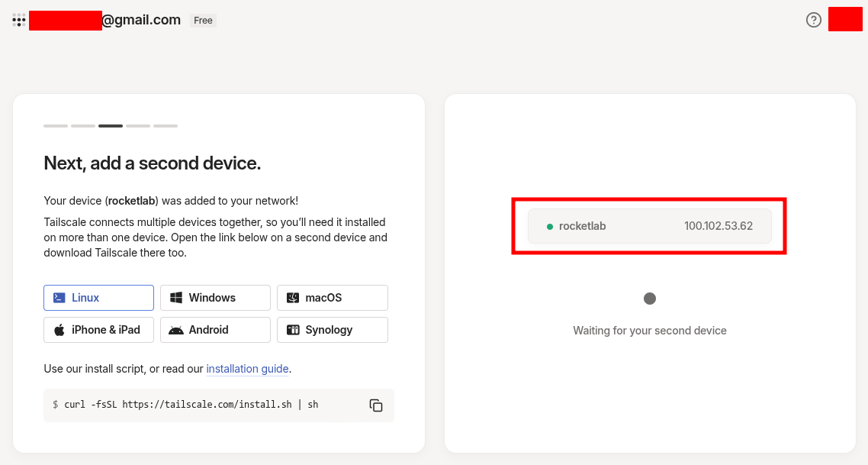Jump to the last onboarding step bar
This screenshot has height=465, width=868.
pos(166,125)
